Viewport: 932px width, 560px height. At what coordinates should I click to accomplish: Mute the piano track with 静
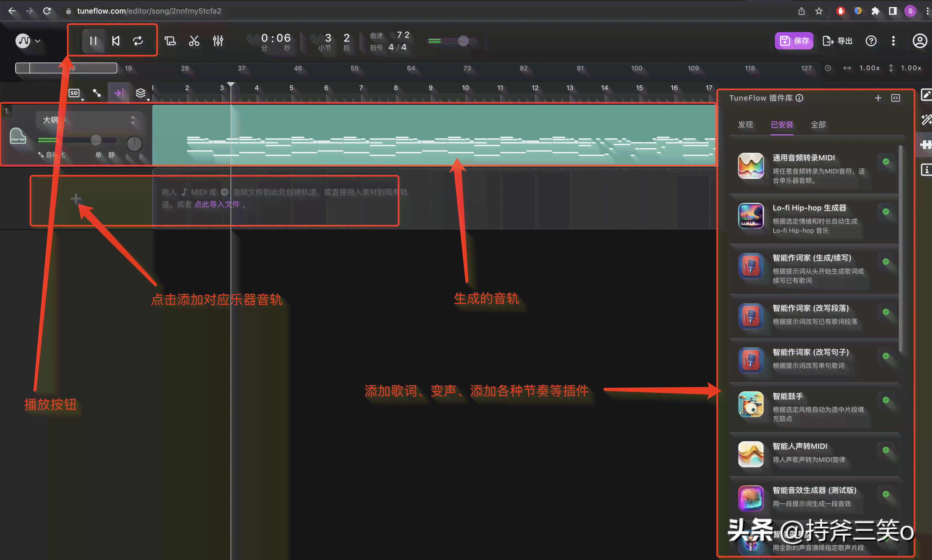[x=112, y=155]
